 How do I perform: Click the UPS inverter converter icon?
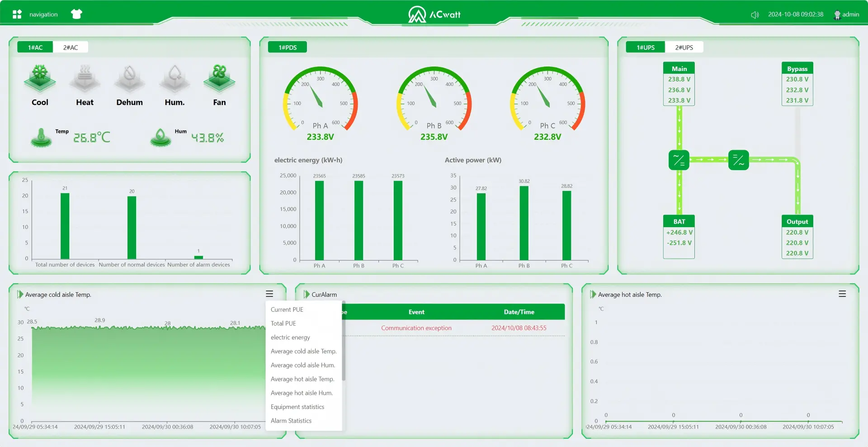(739, 160)
